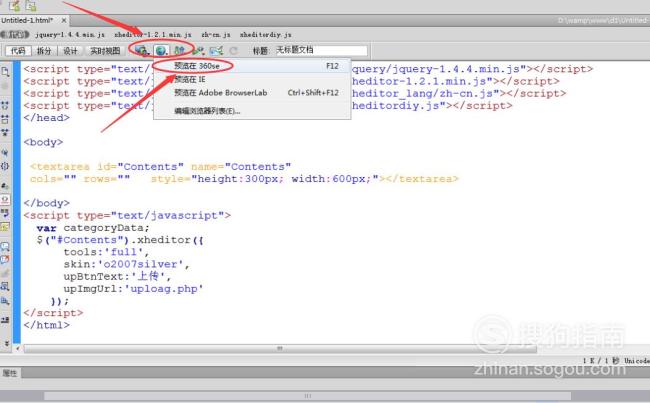This screenshot has width=650, height=403.
Task: Click the Open Documents icon in coding sidebar
Action: 5,71
